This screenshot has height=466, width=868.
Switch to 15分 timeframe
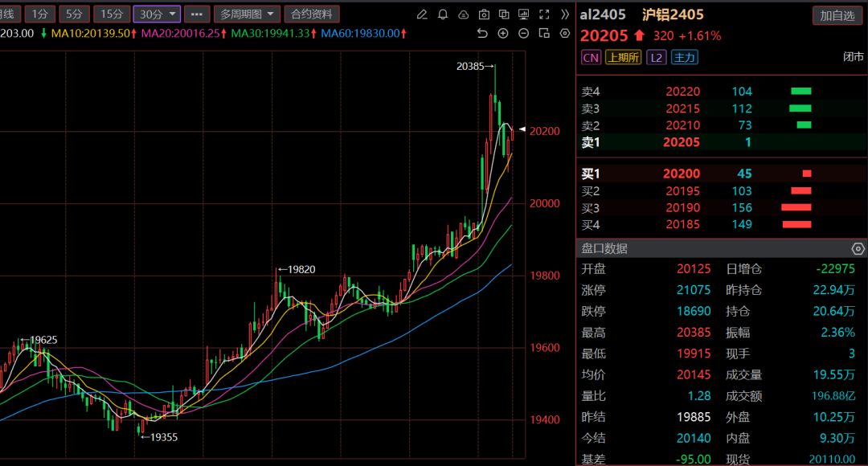pyautogui.click(x=111, y=14)
